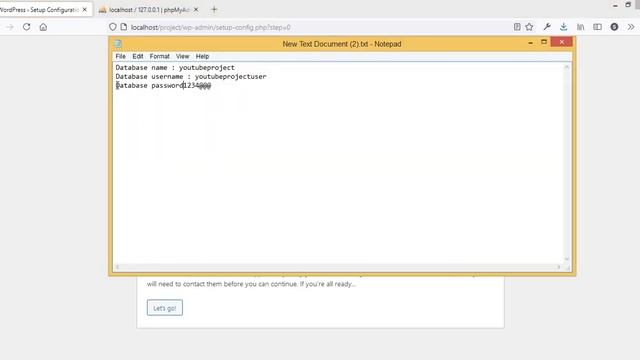Open the library icon in browser toolbar
The width and height of the screenshot is (640, 360).
[580, 27]
